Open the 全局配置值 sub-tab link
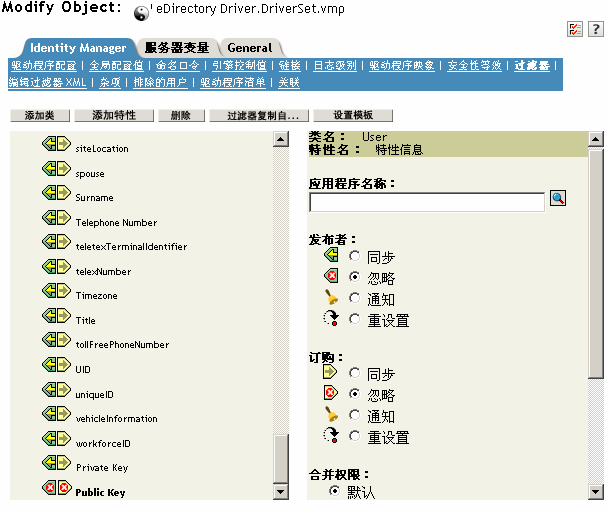 coord(116,66)
